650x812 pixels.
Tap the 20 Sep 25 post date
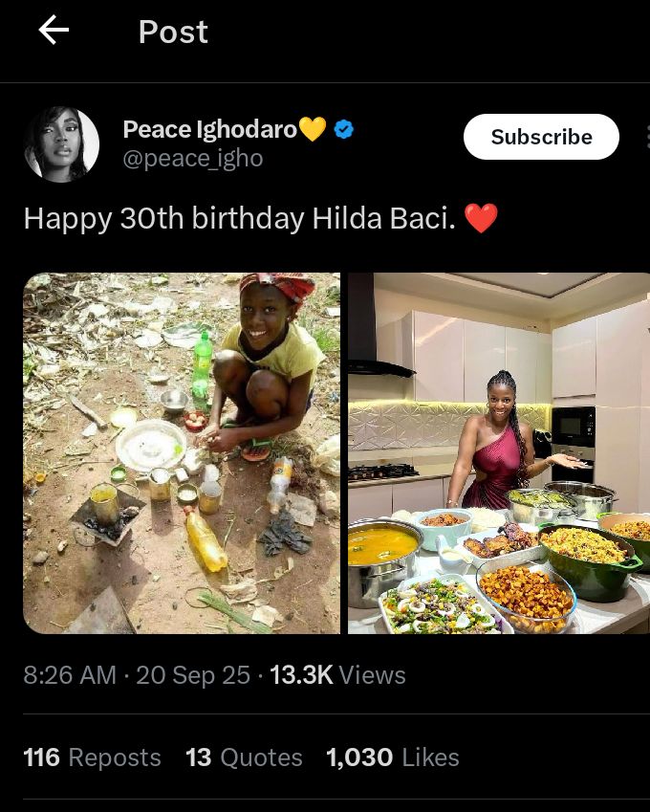(192, 675)
